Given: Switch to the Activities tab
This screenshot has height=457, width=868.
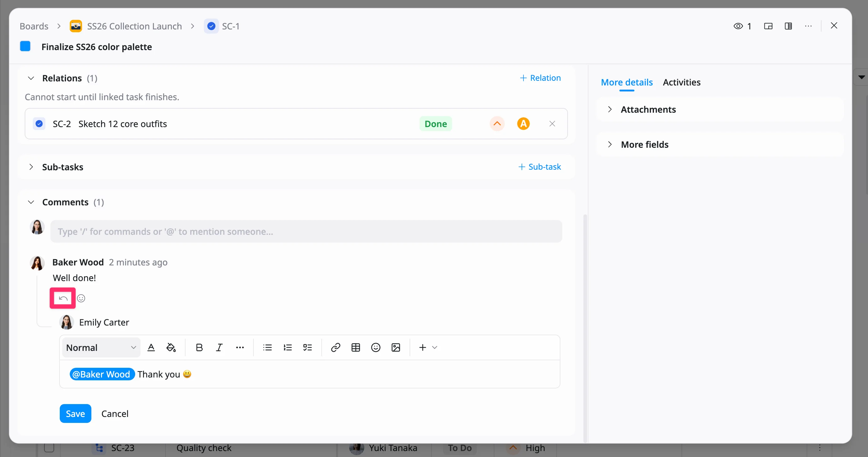Looking at the screenshot, I should (x=681, y=82).
